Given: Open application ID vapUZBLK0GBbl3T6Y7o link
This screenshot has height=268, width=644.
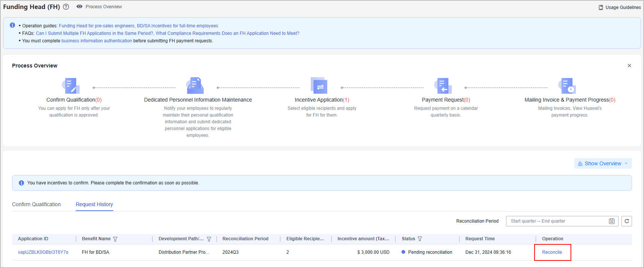Looking at the screenshot, I should pos(43,252).
